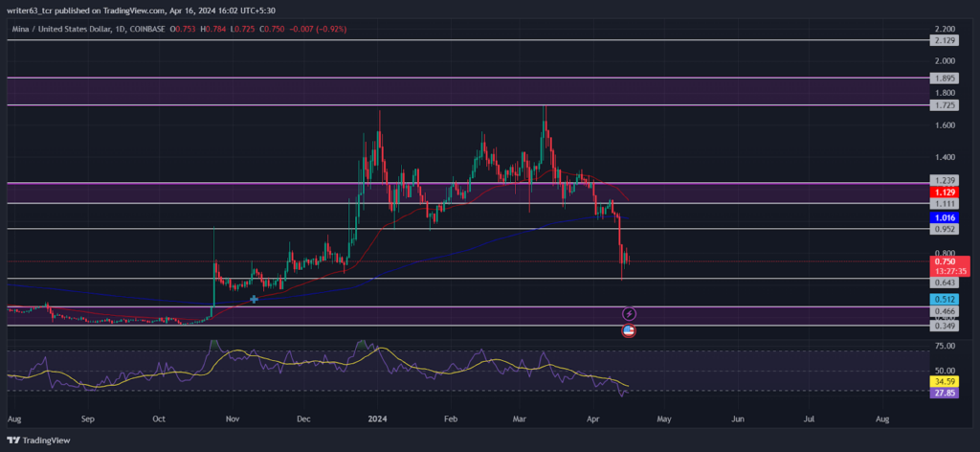This screenshot has width=980, height=452.
Task: Click the 2.129 price level label
Action: [x=943, y=40]
